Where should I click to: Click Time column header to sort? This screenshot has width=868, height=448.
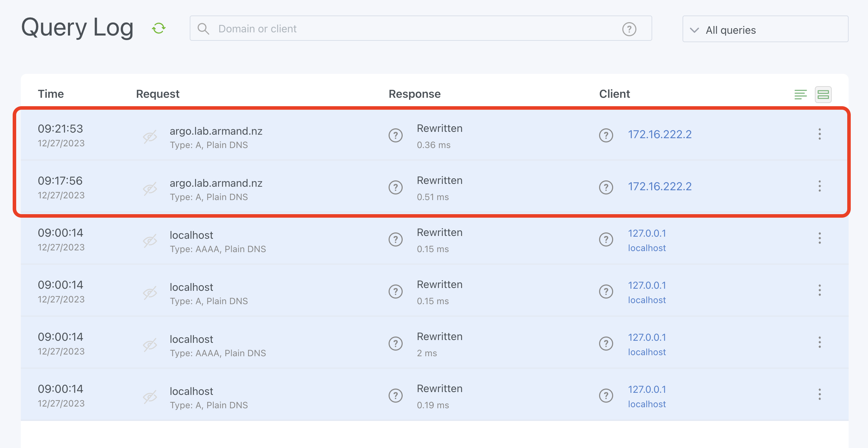[x=50, y=93]
